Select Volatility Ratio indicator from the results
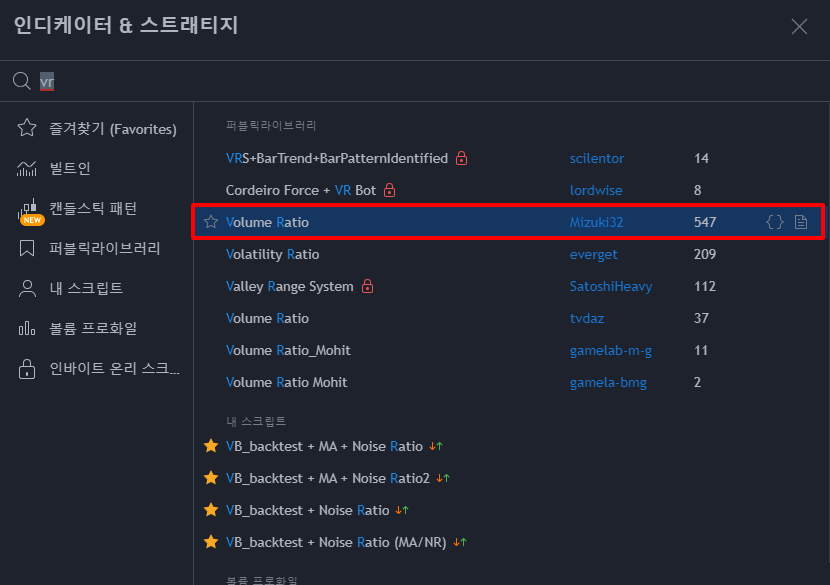 click(272, 255)
